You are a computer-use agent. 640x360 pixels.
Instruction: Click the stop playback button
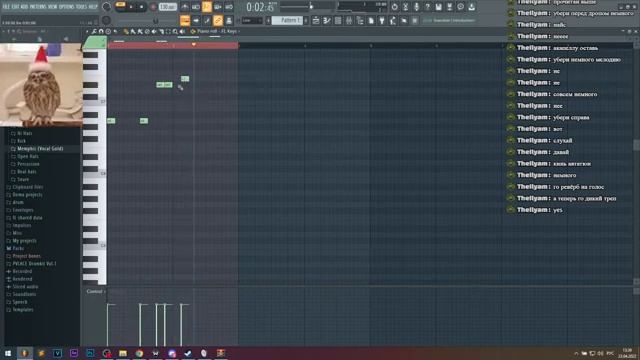pyautogui.click(x=141, y=7)
